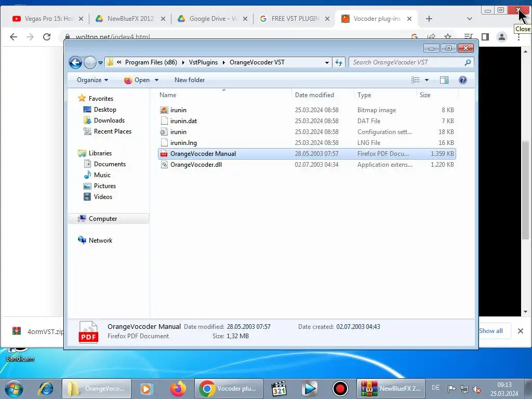Click the Open button with Firefox icon

pyautogui.click(x=137, y=80)
